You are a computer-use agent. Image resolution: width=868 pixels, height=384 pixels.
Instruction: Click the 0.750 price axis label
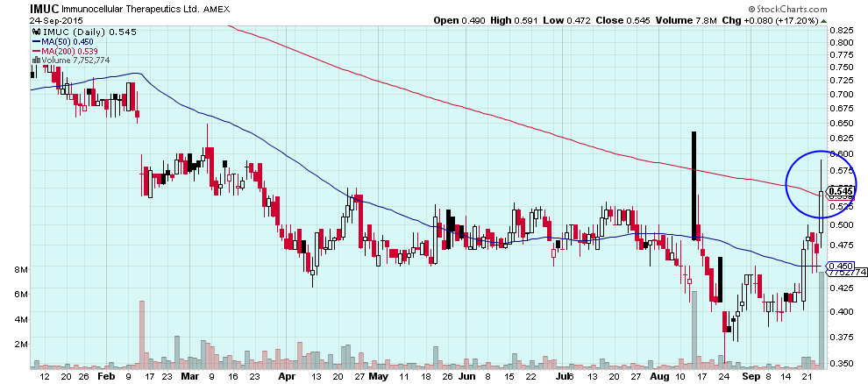841,67
